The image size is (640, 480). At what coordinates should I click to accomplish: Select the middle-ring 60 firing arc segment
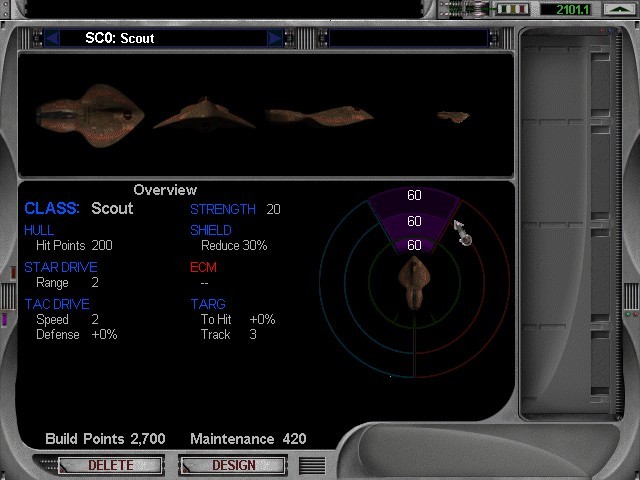[x=414, y=224]
